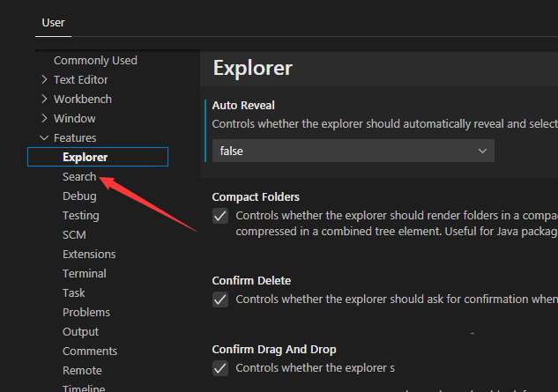The height and width of the screenshot is (392, 558).
Task: Open the SCM settings category
Action: click(x=74, y=235)
